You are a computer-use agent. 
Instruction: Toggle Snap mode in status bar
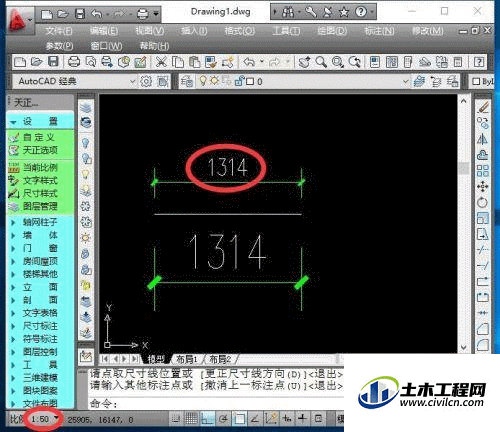(176, 419)
